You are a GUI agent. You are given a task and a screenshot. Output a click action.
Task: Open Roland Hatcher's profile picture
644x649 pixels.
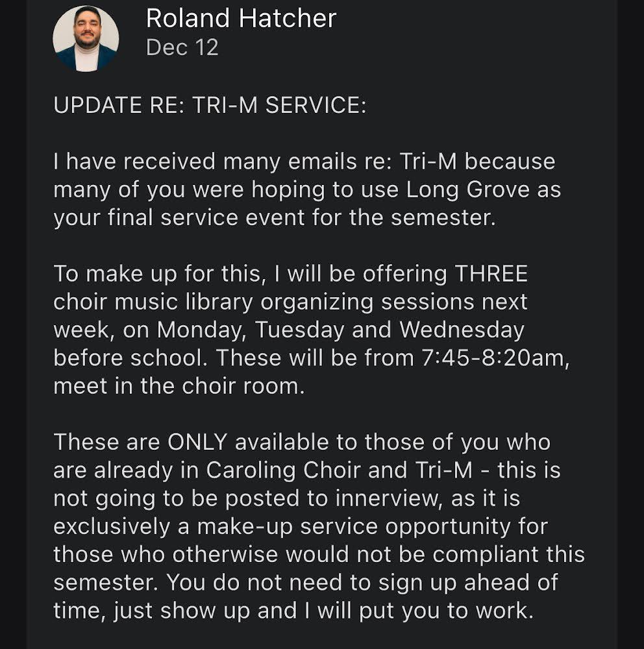click(86, 39)
